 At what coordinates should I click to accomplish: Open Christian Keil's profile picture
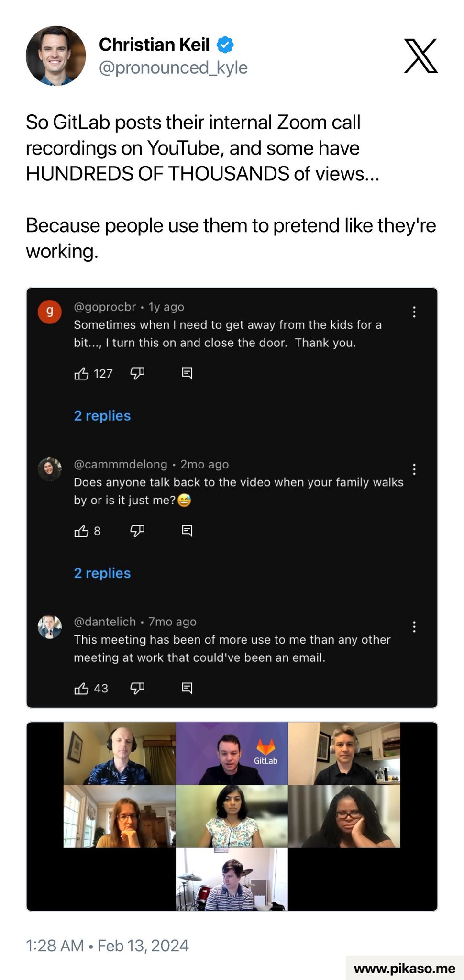click(x=55, y=56)
